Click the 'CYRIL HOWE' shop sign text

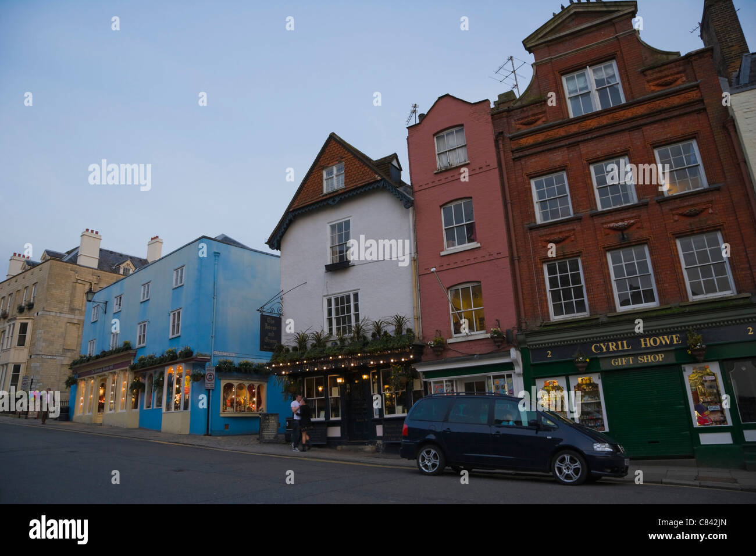point(635,345)
